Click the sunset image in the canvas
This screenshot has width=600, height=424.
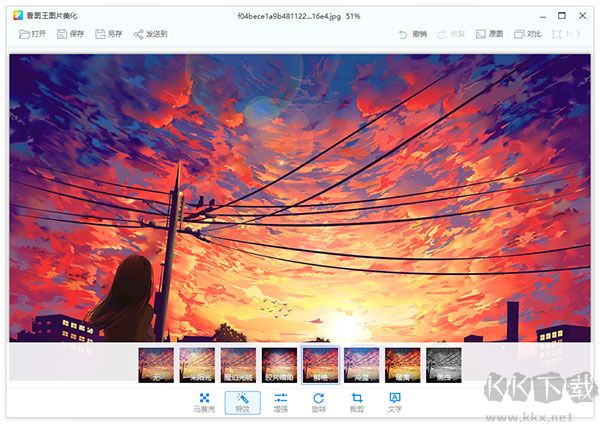click(x=300, y=198)
